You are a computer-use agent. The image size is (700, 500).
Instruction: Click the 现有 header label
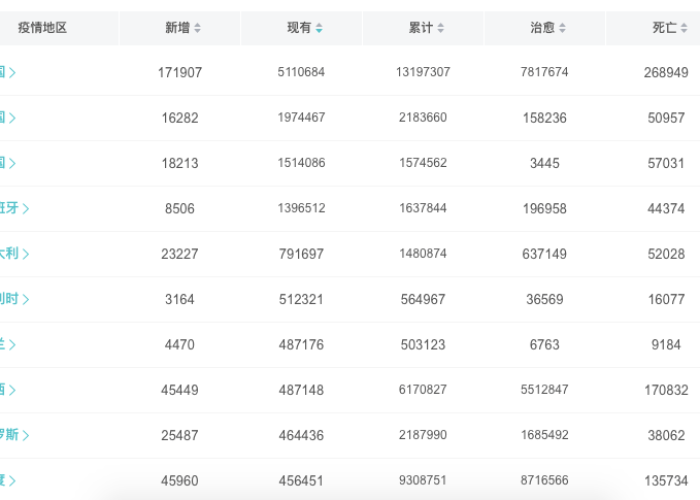pyautogui.click(x=299, y=28)
